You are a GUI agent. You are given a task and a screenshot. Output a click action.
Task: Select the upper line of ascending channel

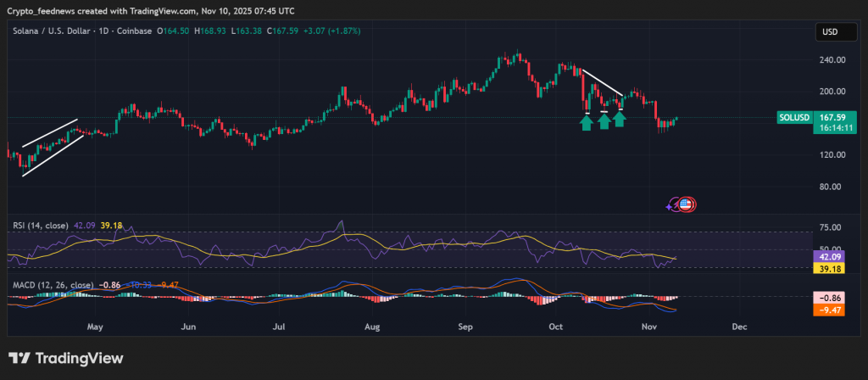coord(51,133)
